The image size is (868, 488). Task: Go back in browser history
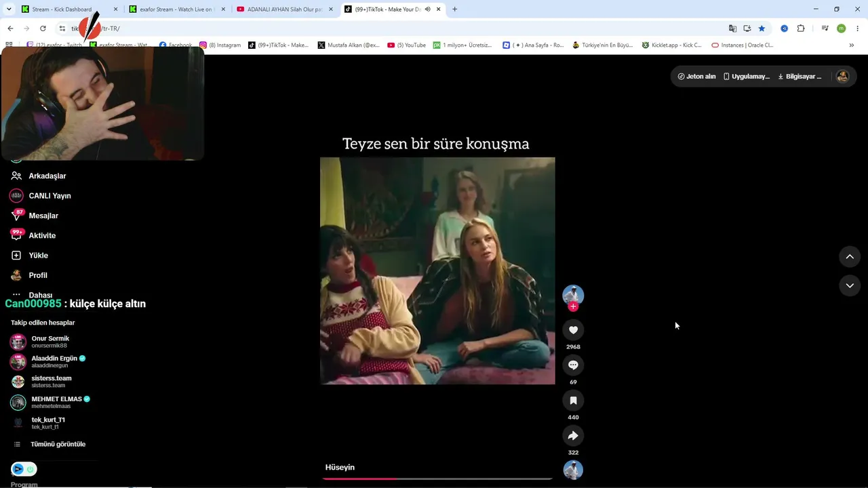(10, 28)
